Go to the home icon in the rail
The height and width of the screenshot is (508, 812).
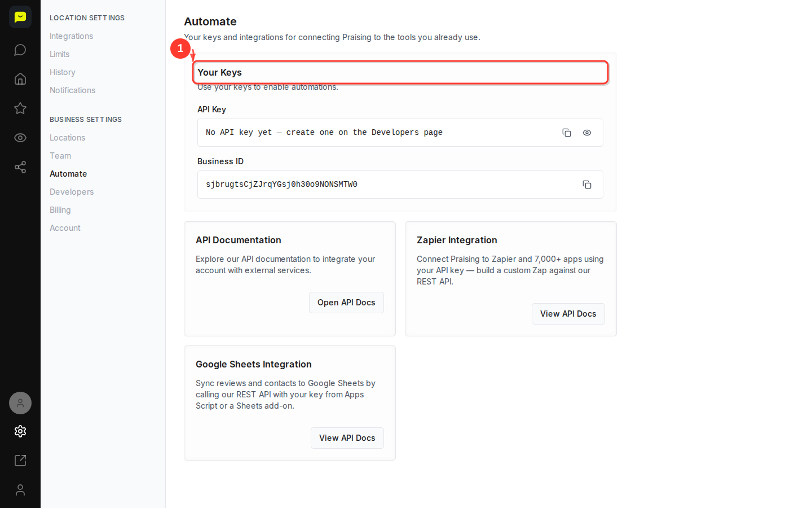coord(20,79)
